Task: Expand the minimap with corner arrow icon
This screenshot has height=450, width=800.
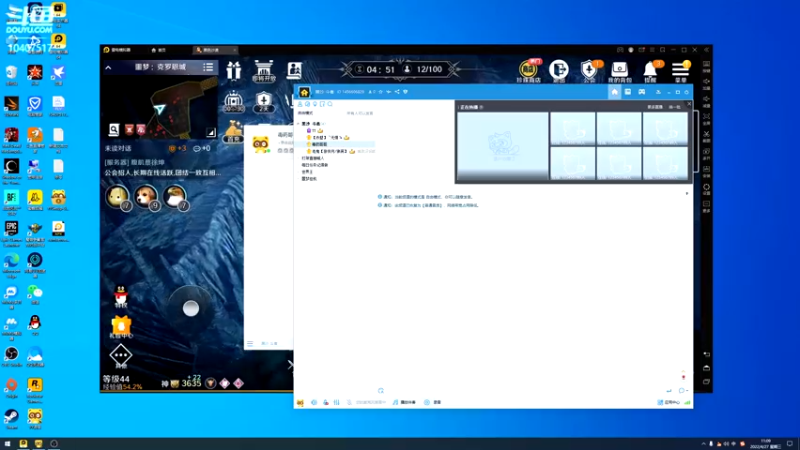Action: 211,132
